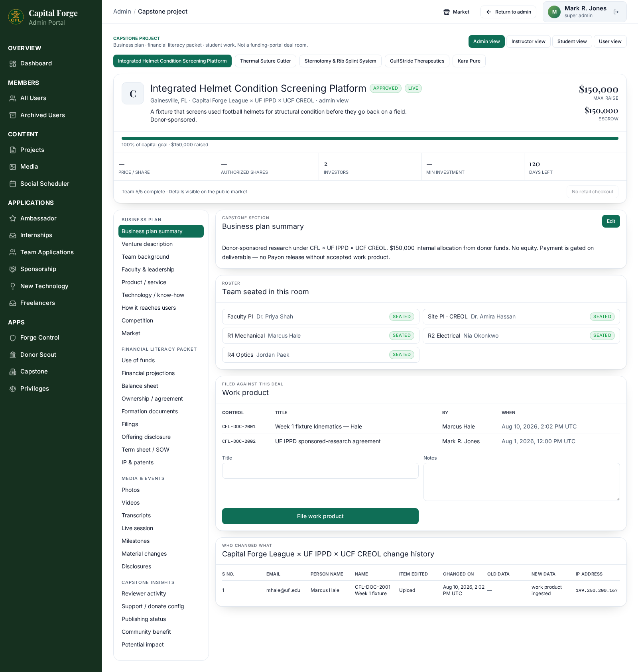Open Faculty & leadership section
638x672 pixels.
coord(161,269)
